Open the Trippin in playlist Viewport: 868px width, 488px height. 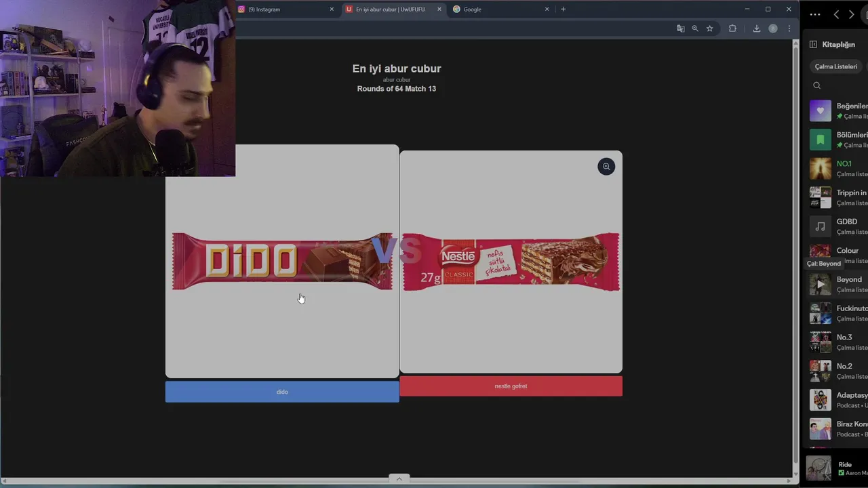[x=838, y=197]
